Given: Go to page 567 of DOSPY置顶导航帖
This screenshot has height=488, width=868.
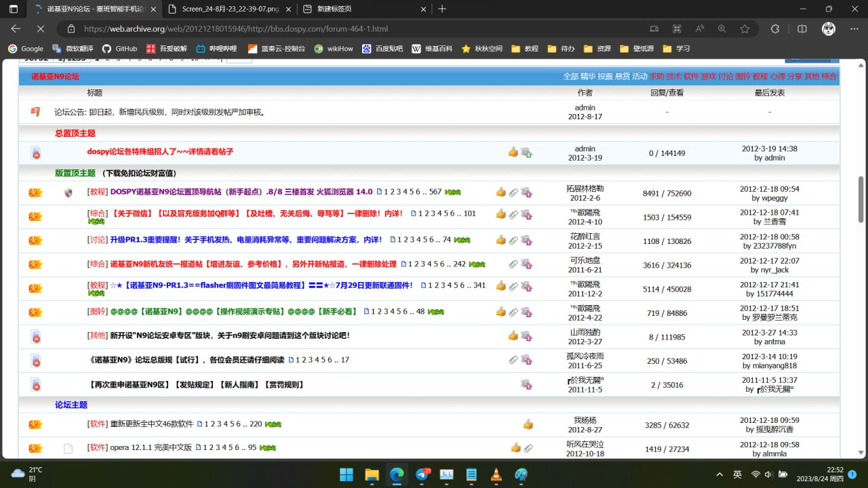Looking at the screenshot, I should [x=435, y=192].
